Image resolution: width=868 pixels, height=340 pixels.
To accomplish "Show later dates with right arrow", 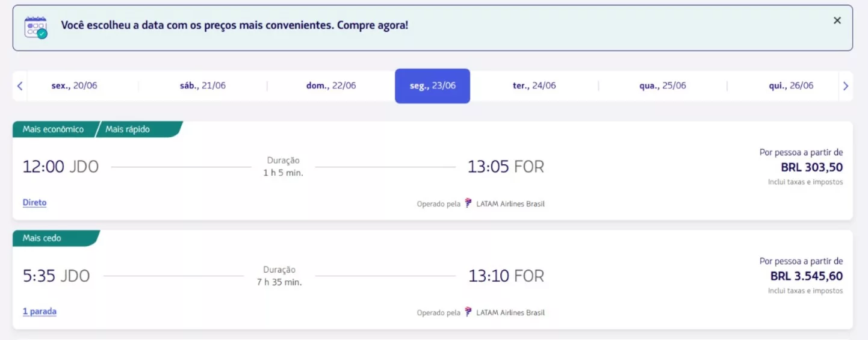I will (845, 86).
